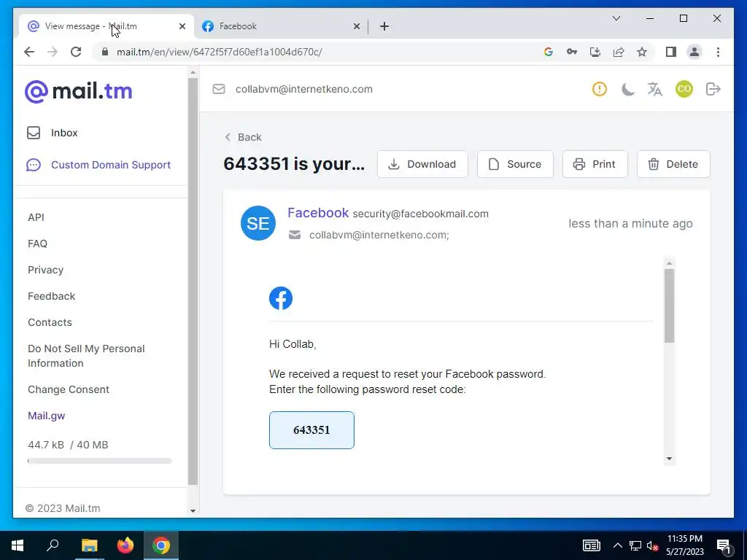747x560 pixels.
Task: Click the SE sender avatar
Action: click(x=258, y=223)
